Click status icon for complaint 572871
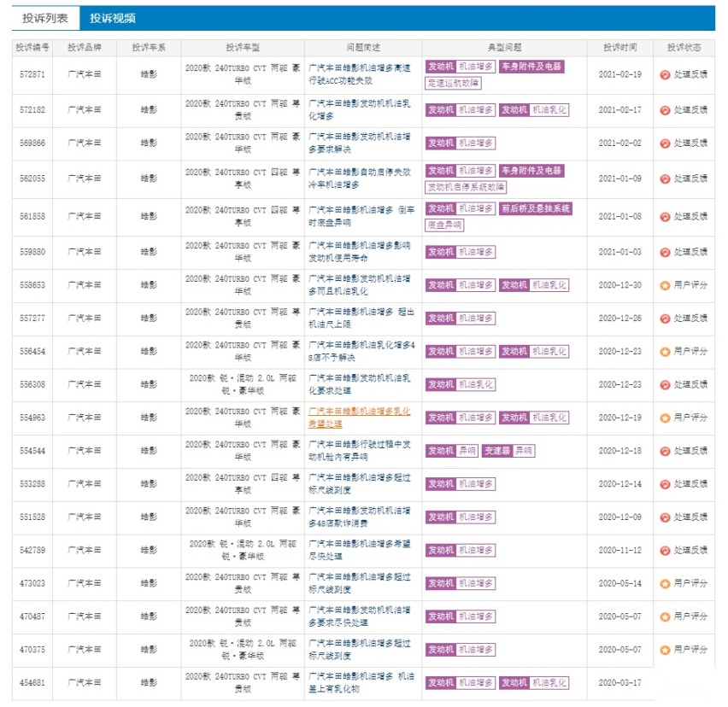Screen dimensions: 728x707 pyautogui.click(x=665, y=74)
